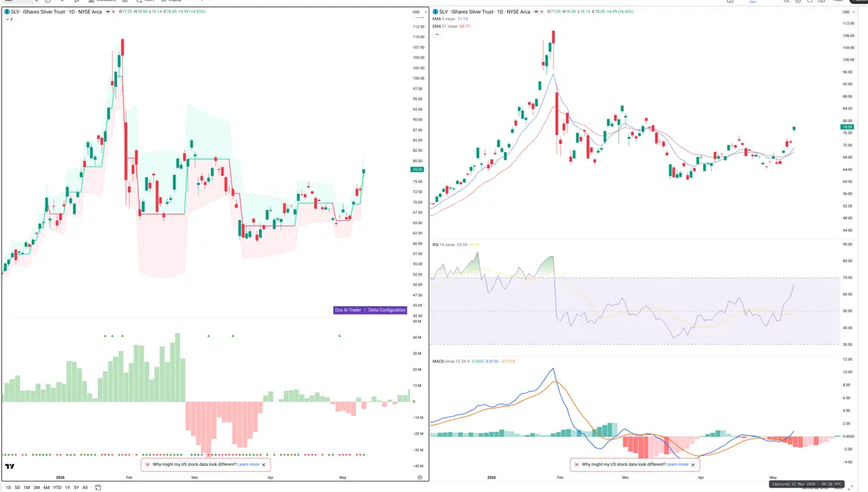Select the 3M time range
The width and height of the screenshot is (868, 492).
[x=37, y=488]
